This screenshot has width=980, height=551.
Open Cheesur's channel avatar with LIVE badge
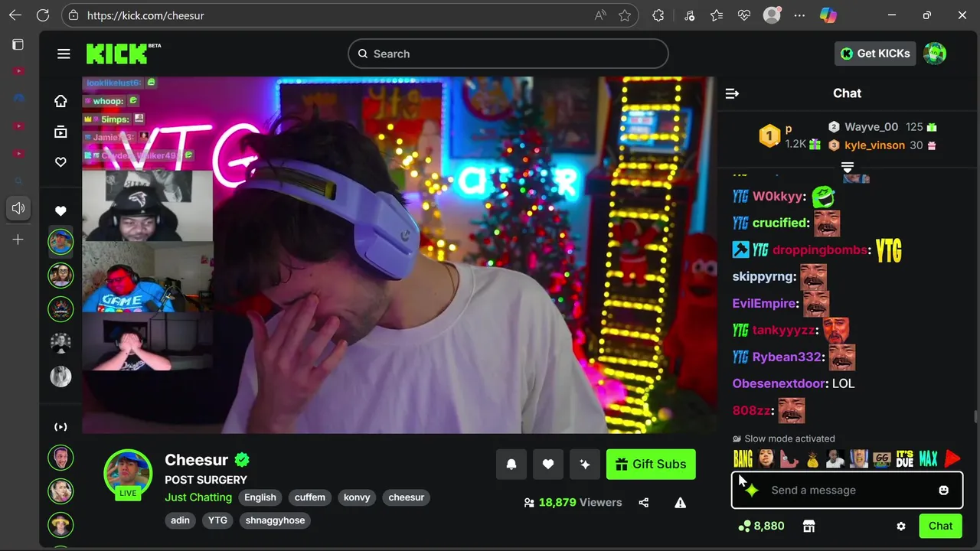[128, 474]
